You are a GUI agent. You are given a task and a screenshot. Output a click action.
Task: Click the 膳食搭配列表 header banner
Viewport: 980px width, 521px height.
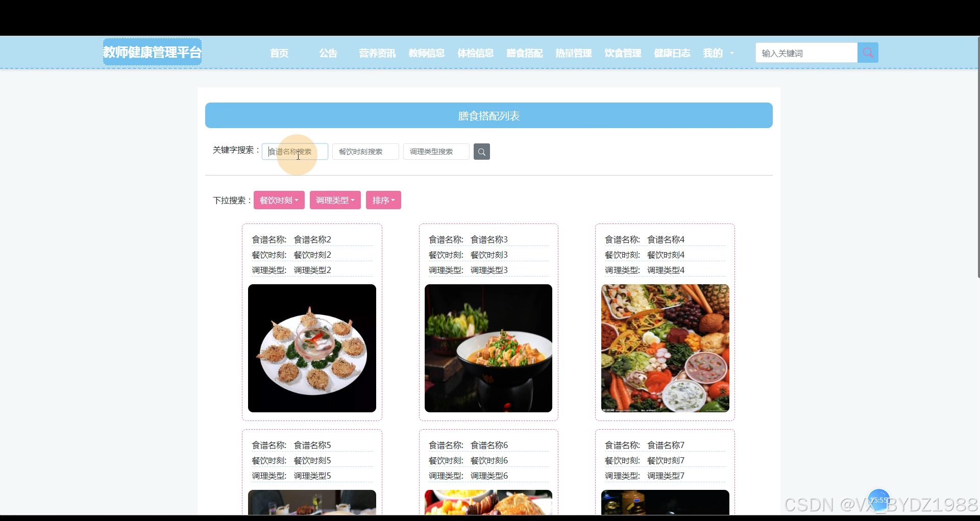(489, 115)
